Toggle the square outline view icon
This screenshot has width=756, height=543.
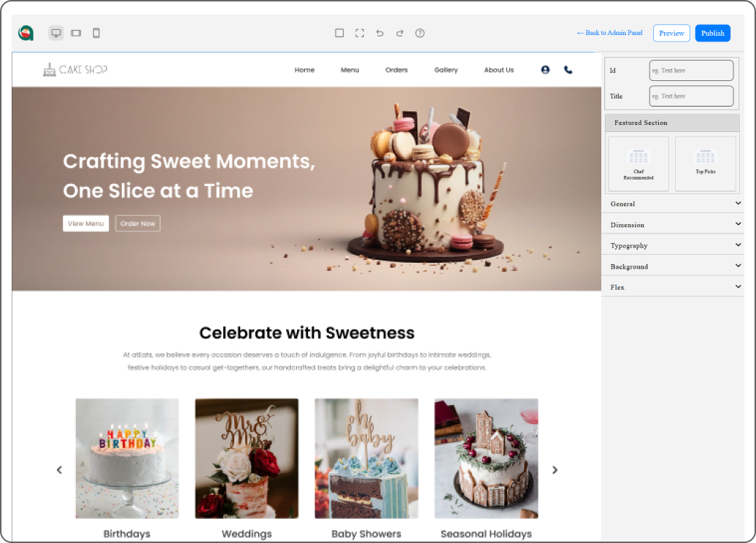point(339,33)
